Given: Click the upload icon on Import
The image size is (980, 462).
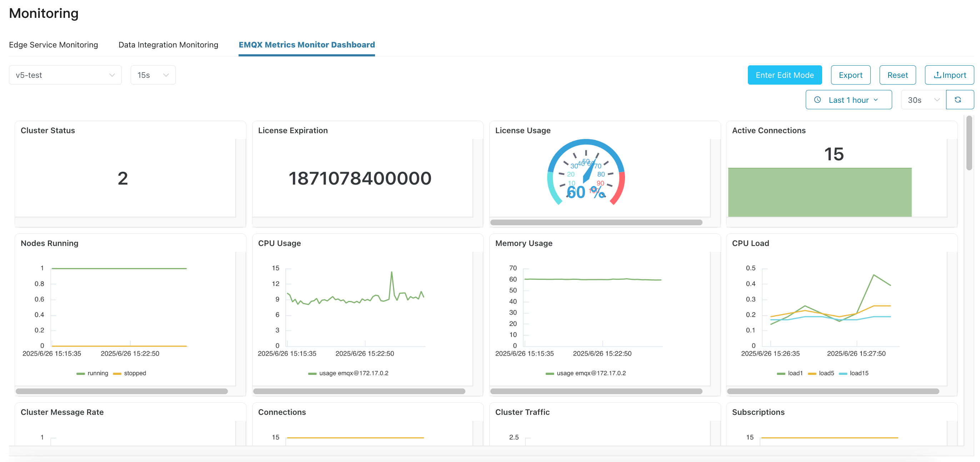Looking at the screenshot, I should [937, 75].
